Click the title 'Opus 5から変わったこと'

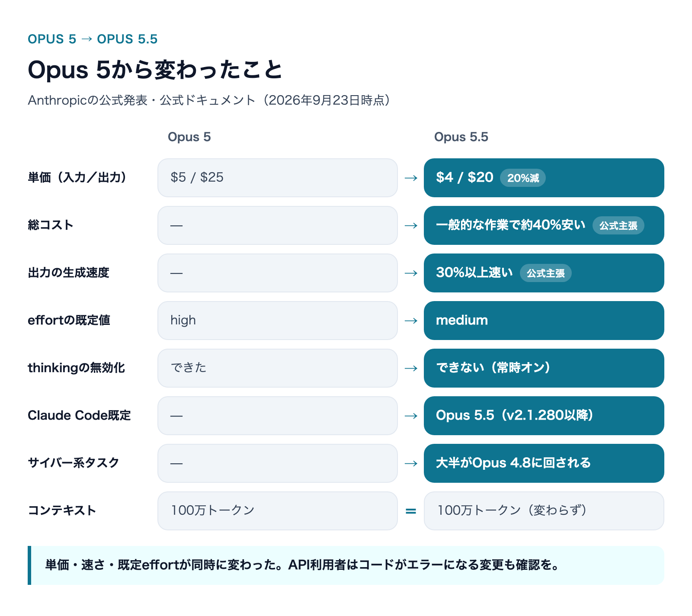tap(155, 70)
